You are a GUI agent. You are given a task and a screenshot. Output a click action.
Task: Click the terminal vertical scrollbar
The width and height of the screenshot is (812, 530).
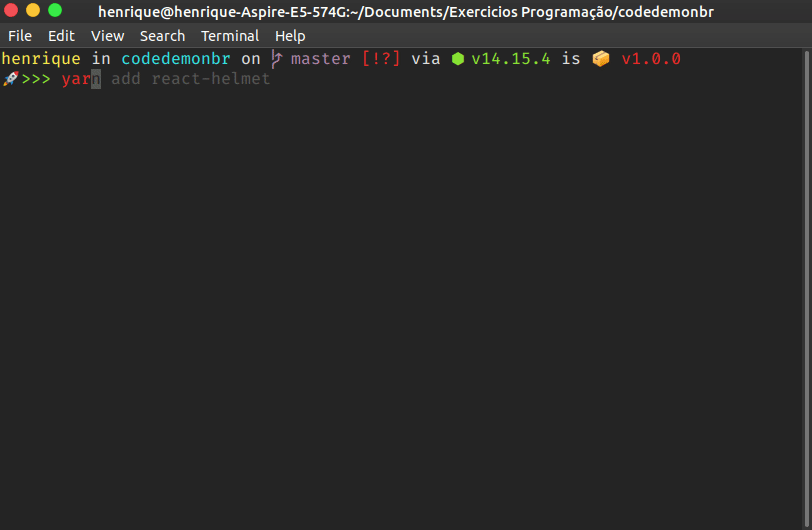pos(807,289)
